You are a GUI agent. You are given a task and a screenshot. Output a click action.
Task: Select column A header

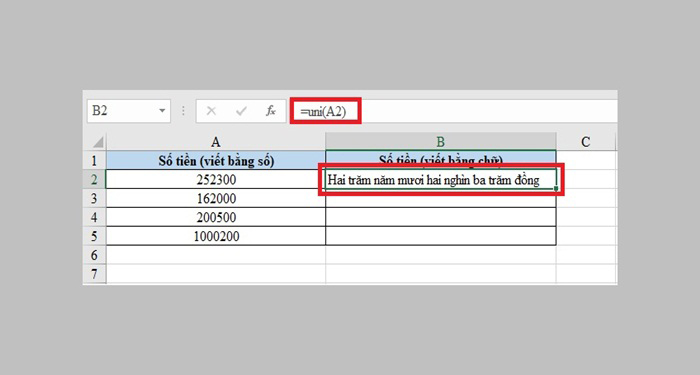[216, 142]
